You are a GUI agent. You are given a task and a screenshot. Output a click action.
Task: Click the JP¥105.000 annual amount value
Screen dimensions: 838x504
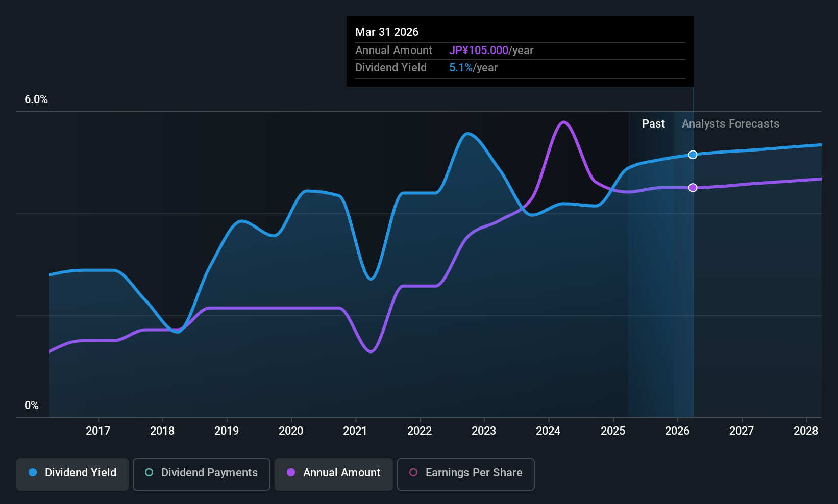pyautogui.click(x=479, y=51)
